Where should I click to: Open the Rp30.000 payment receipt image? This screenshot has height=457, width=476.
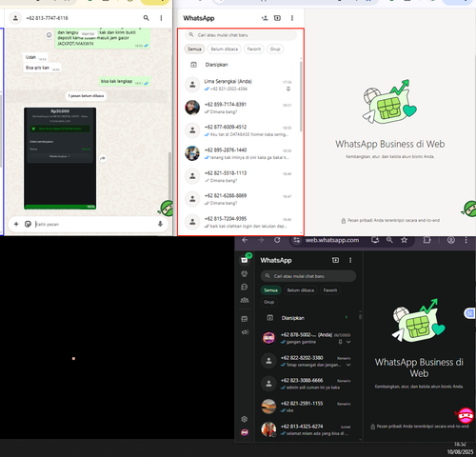click(x=60, y=158)
